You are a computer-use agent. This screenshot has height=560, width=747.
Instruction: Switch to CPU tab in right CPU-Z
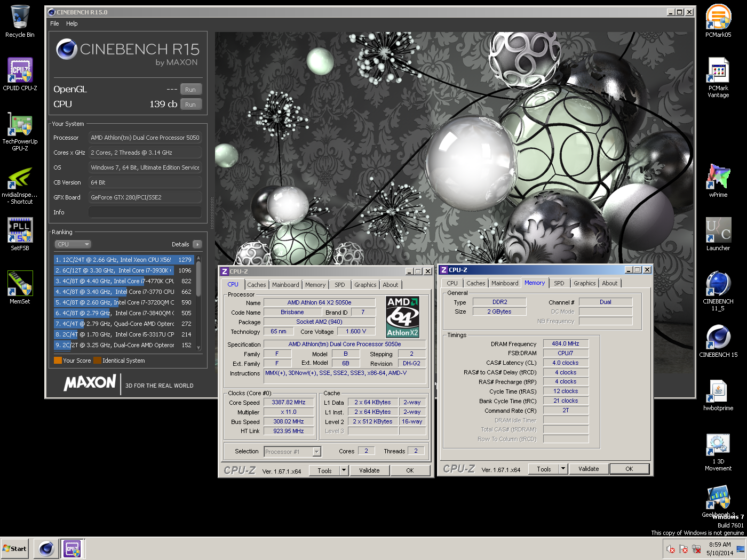[x=452, y=283]
